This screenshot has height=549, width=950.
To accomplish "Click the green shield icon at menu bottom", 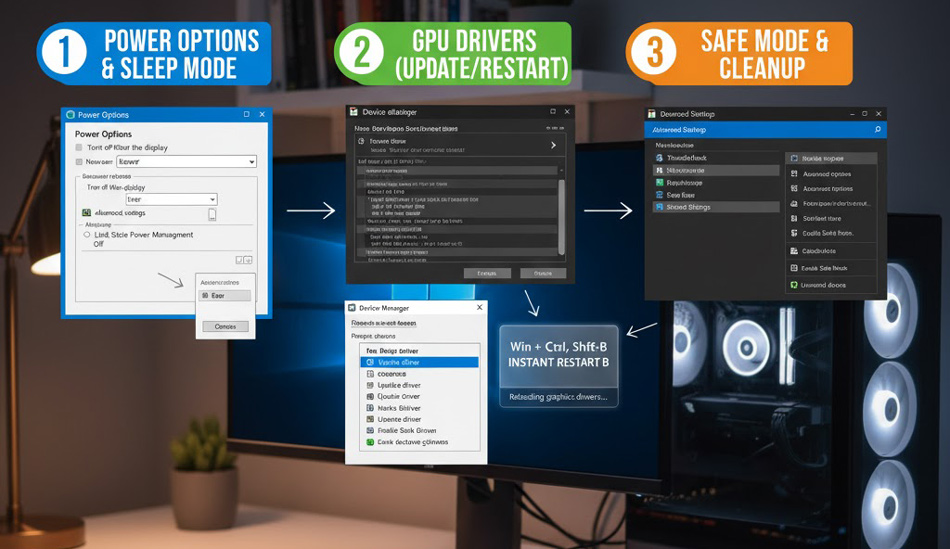I will pos(795,285).
